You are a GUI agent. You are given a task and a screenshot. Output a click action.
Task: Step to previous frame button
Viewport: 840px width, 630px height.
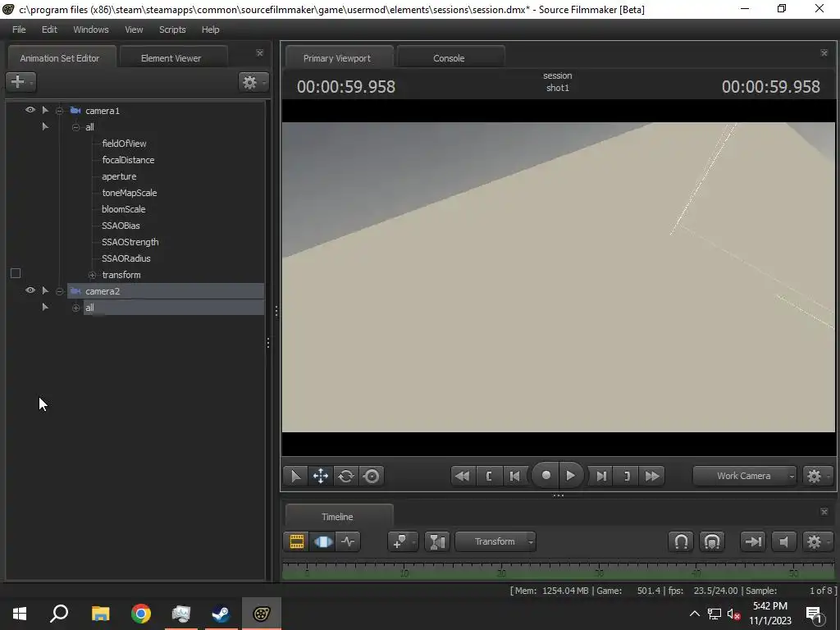pos(514,476)
